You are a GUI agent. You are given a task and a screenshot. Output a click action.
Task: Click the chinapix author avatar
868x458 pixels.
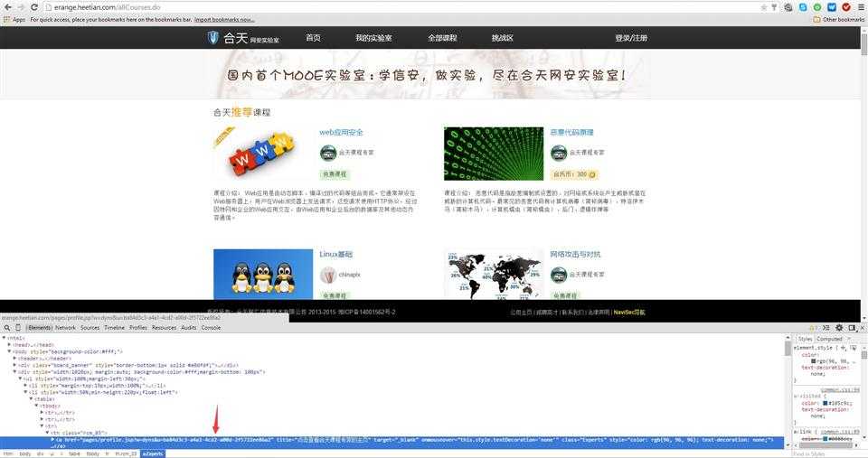click(x=328, y=275)
